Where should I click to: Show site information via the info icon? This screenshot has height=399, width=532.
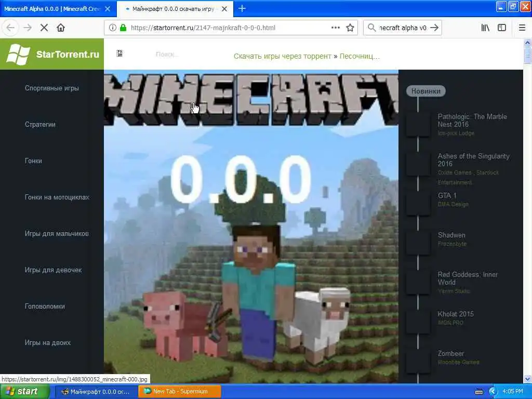coord(113,28)
